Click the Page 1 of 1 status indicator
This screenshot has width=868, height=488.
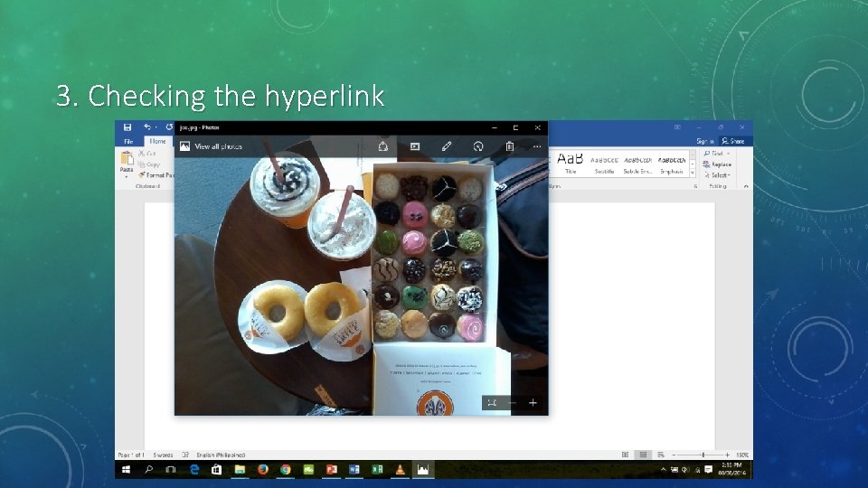coord(131,455)
